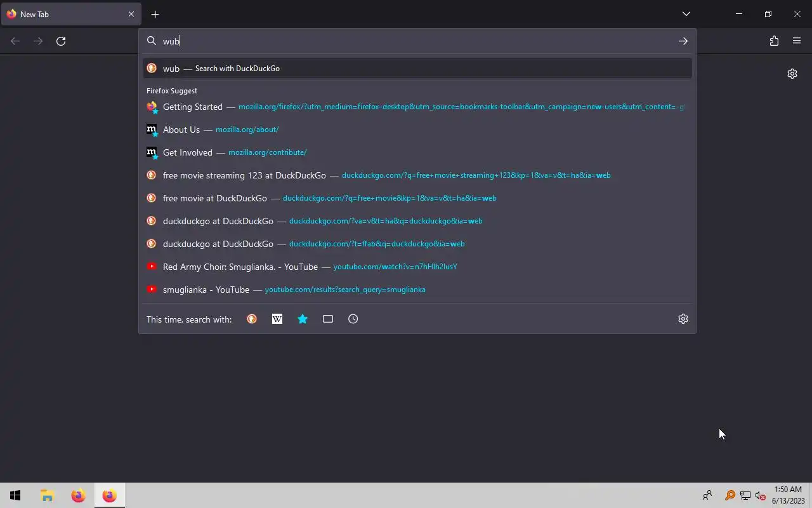
Task: Click the magnifier tray icon
Action: point(730,496)
